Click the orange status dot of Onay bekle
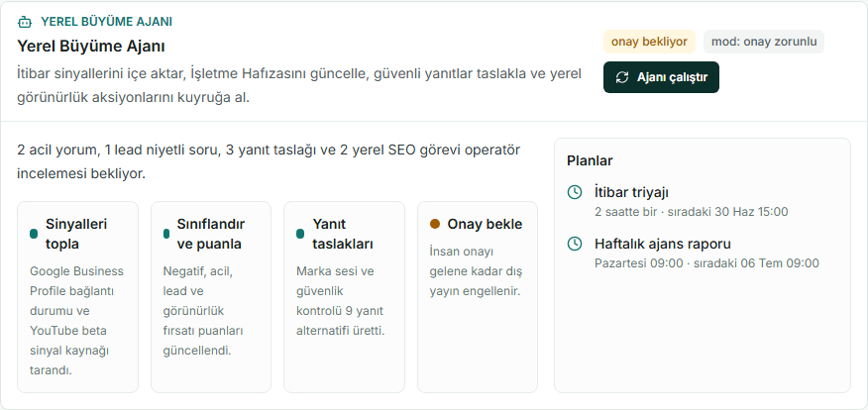Screen dimensions: 868x410 click(x=435, y=224)
